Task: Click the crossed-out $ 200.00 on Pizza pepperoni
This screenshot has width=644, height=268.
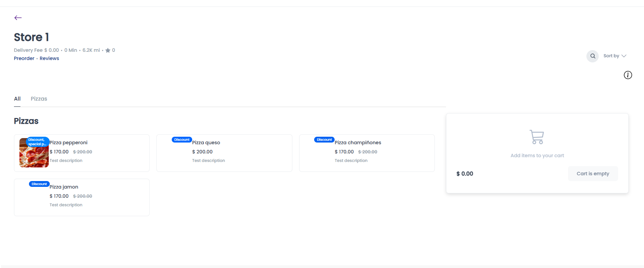Action: click(x=82, y=152)
